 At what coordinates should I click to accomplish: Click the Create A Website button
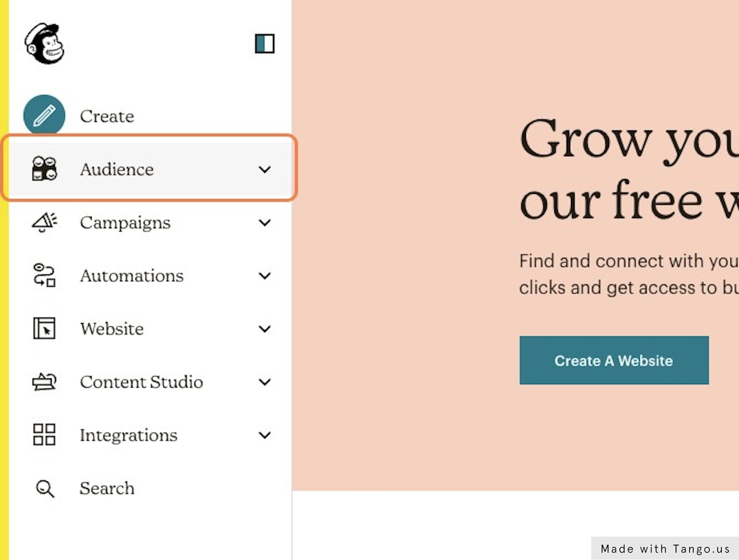(x=614, y=361)
